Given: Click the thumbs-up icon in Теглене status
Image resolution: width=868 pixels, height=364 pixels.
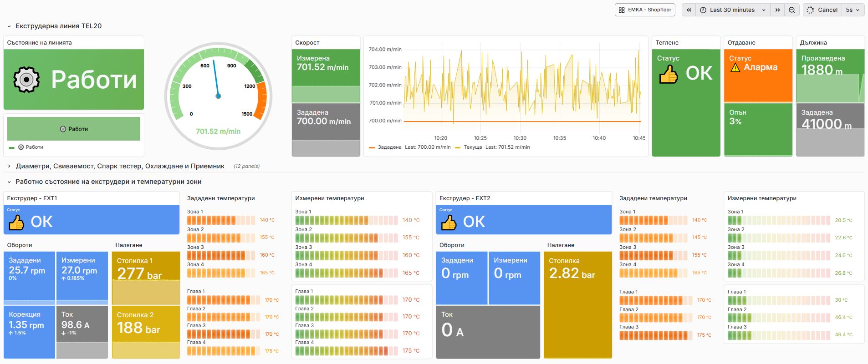Looking at the screenshot, I should point(668,74).
